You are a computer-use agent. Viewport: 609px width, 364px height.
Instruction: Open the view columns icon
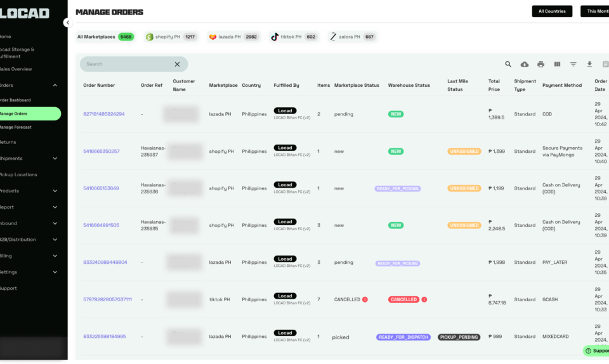tap(557, 64)
